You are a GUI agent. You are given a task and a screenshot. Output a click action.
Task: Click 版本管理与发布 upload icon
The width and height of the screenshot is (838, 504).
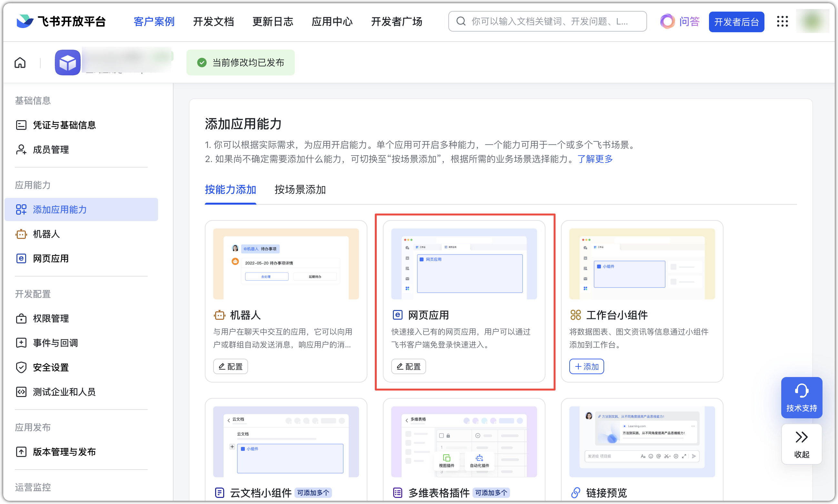(21, 452)
